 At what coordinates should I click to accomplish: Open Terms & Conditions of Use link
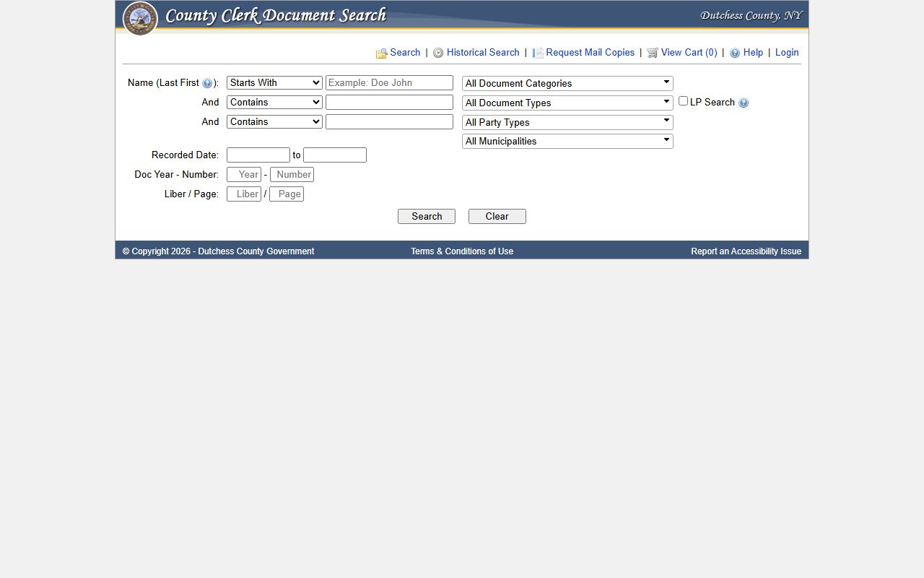coord(462,251)
